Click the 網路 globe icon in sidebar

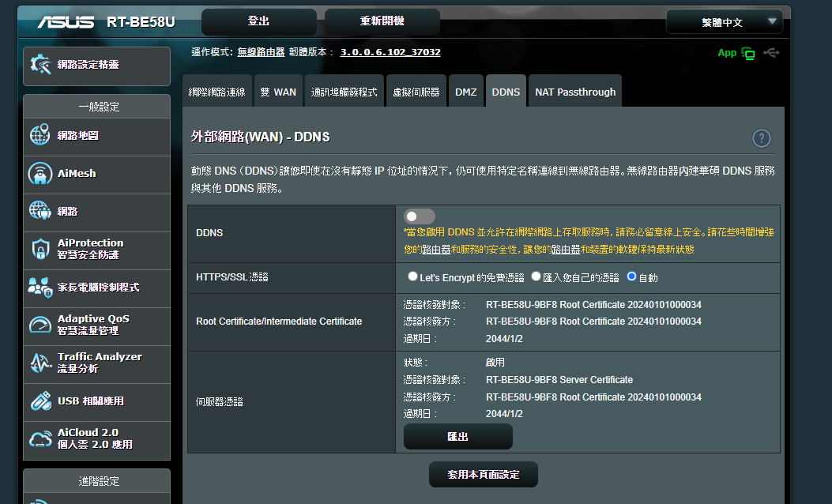[x=40, y=211]
